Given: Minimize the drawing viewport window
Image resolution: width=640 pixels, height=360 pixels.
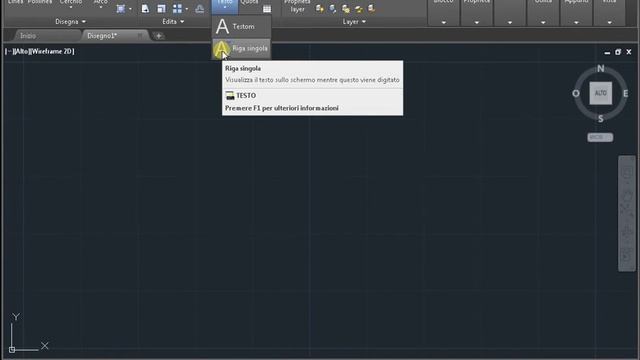Looking at the screenshot, I should [x=607, y=52].
